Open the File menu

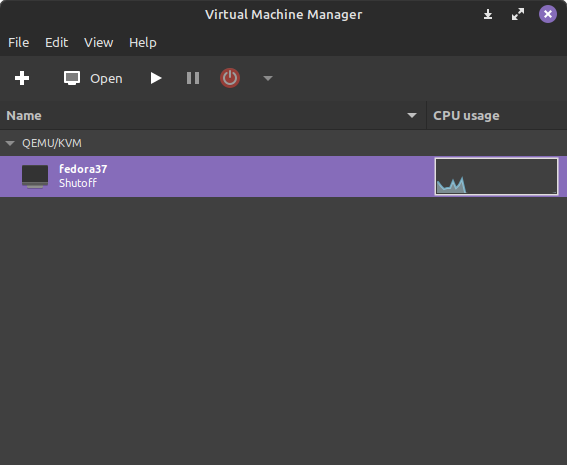coord(18,43)
